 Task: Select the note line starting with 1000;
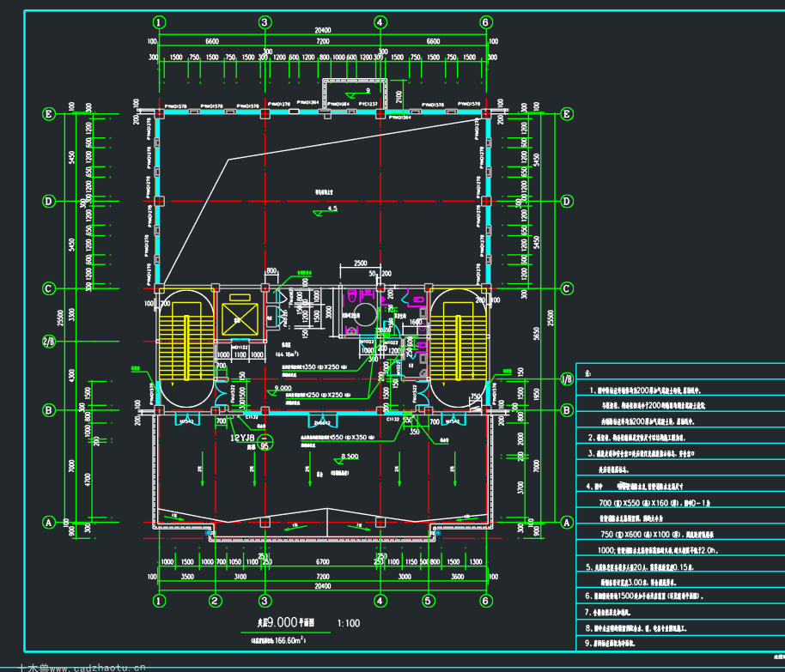click(x=658, y=550)
